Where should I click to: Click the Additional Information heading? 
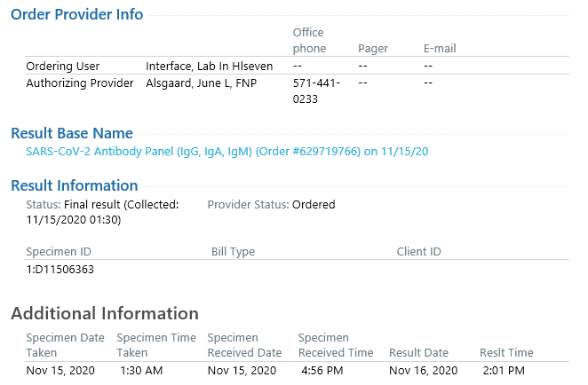pyautogui.click(x=105, y=313)
